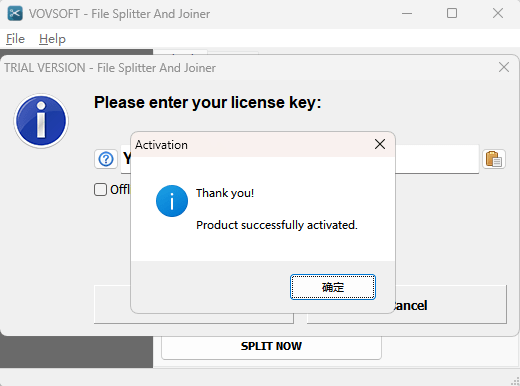Close the TRIAL VERSION license dialog

click(504, 67)
